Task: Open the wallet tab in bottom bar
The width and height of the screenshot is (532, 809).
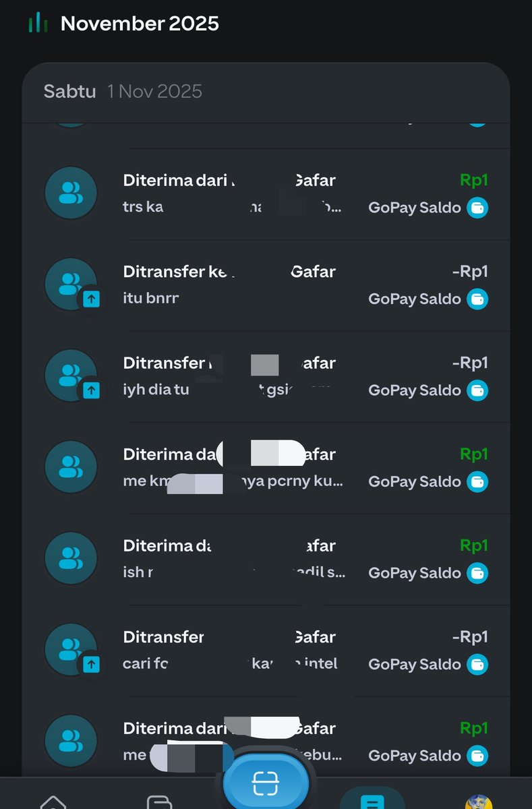Action: (x=159, y=802)
